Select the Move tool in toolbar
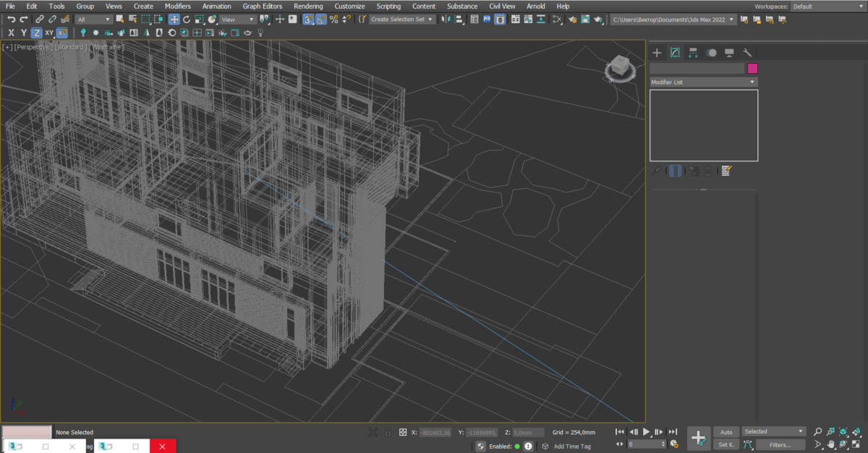 tap(174, 20)
